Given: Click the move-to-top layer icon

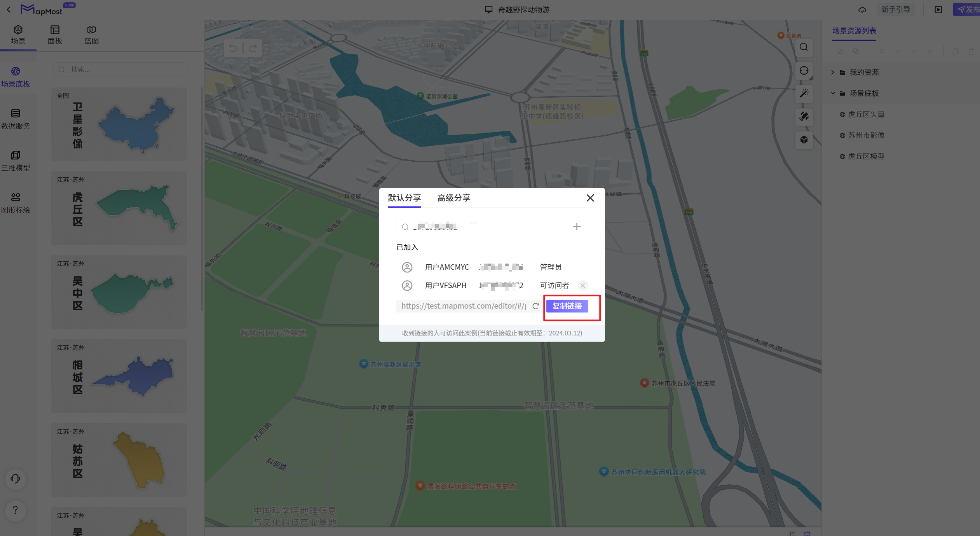Looking at the screenshot, I should click(x=882, y=51).
